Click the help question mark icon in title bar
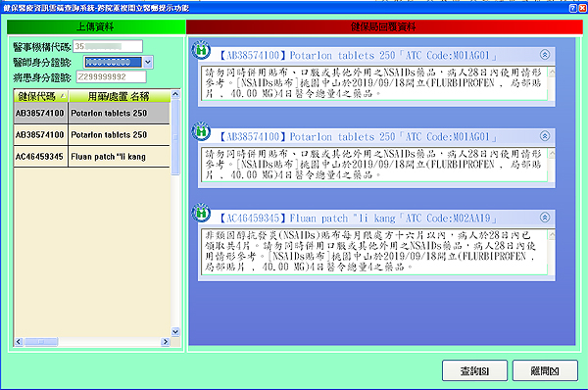The width and height of the screenshot is (588, 390). 572,8
